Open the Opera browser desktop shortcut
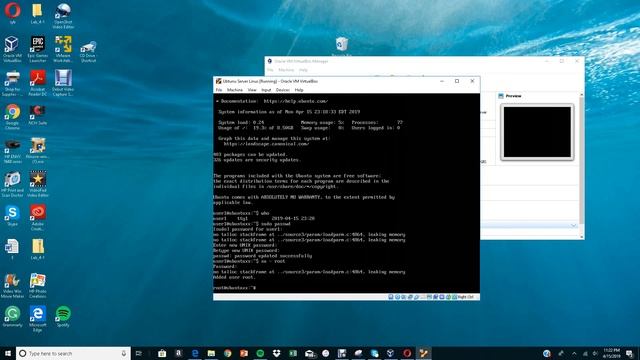The width and height of the screenshot is (640, 360). [x=12, y=13]
